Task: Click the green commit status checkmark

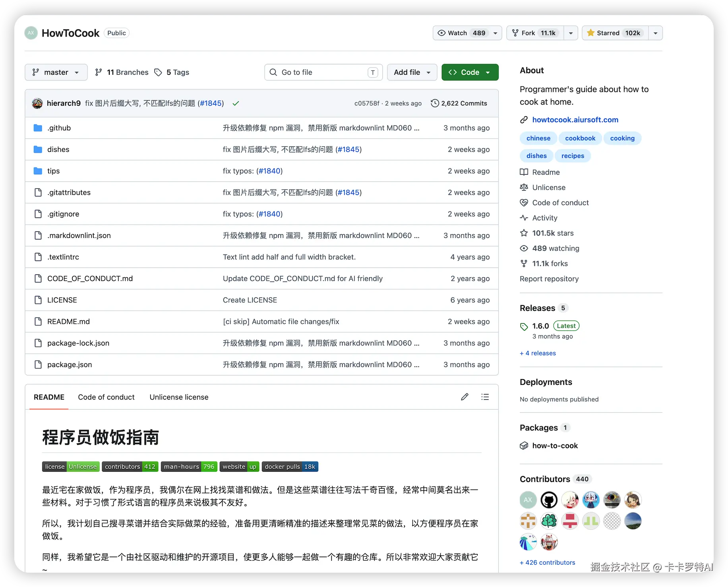Action: [236, 103]
